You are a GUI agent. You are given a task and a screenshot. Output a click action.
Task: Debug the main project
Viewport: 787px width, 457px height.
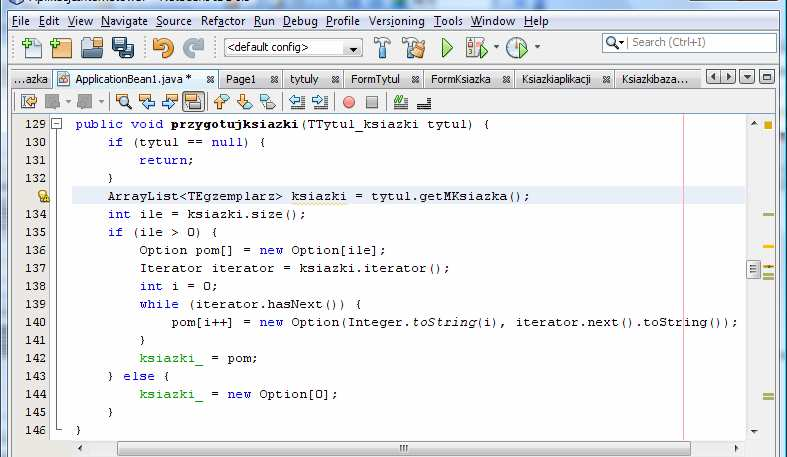coord(476,48)
